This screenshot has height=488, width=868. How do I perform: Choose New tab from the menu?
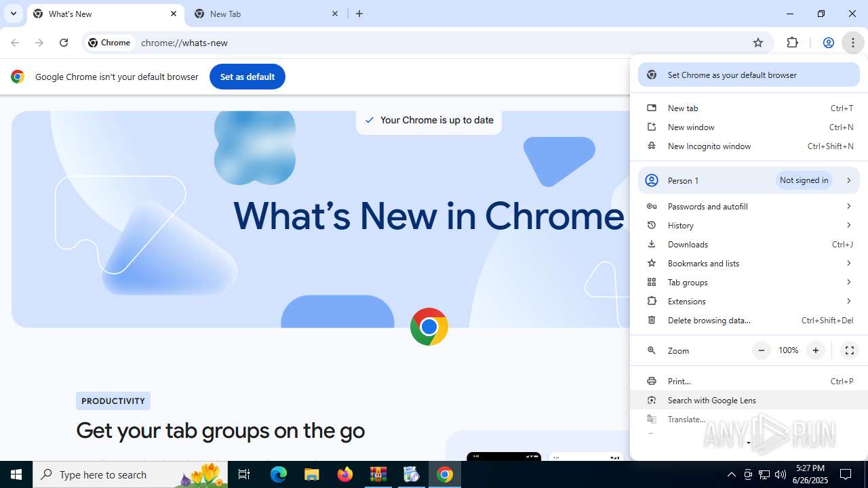749,108
